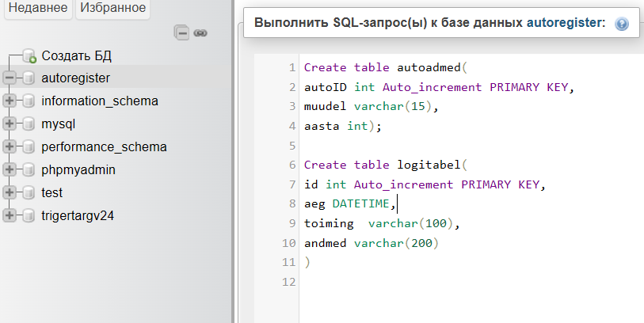Expand the trigertargv24 database node

coord(10,215)
